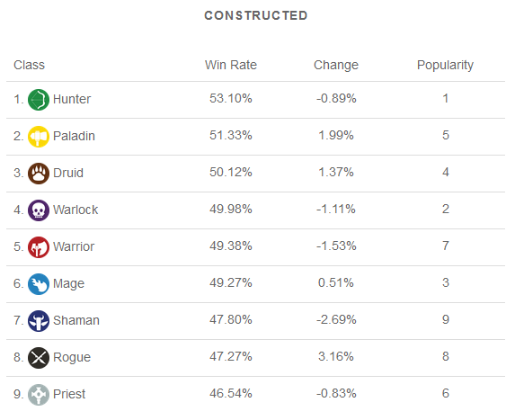The image size is (515, 420).
Task: Click Shaman's -2.69% change value
Action: 336,319
